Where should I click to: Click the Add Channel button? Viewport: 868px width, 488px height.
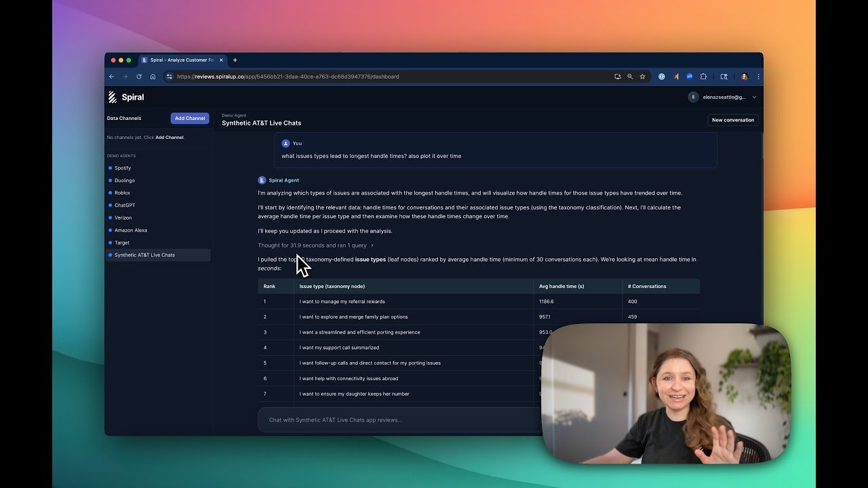coord(190,119)
